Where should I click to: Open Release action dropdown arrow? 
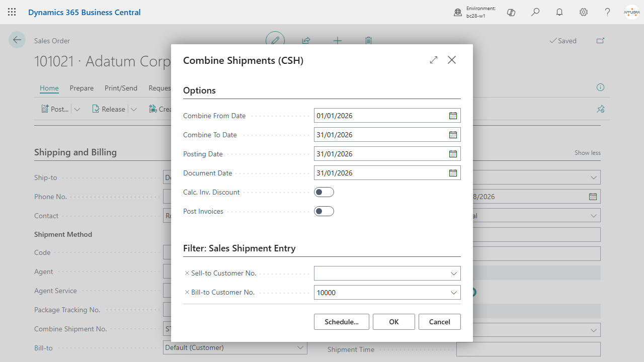pos(133,109)
